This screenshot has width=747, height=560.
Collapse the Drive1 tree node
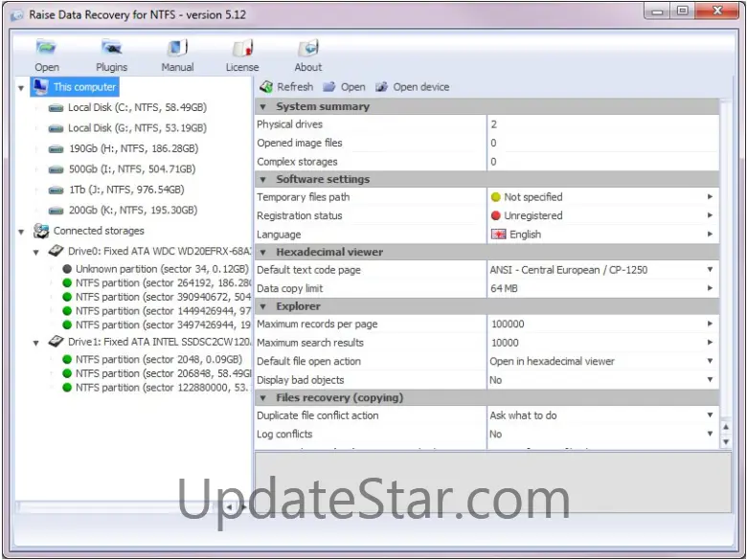point(35,343)
